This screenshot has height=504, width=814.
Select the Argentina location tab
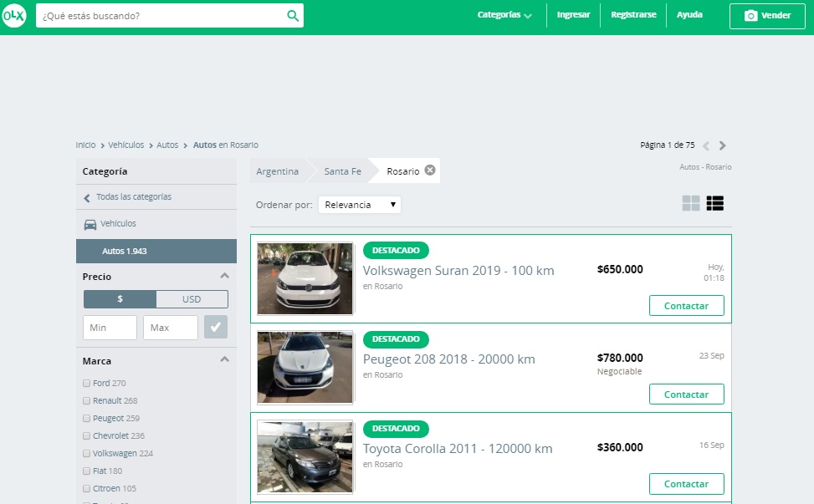point(277,171)
